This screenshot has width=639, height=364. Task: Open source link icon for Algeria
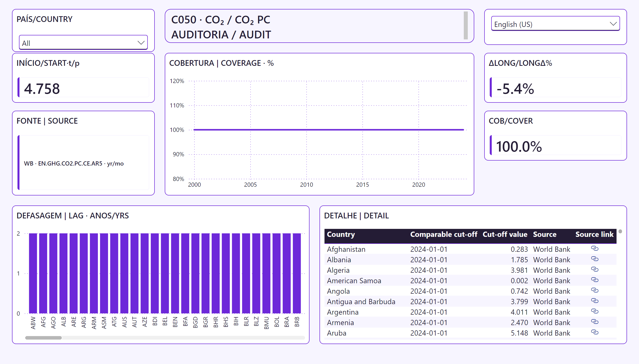[595, 270]
